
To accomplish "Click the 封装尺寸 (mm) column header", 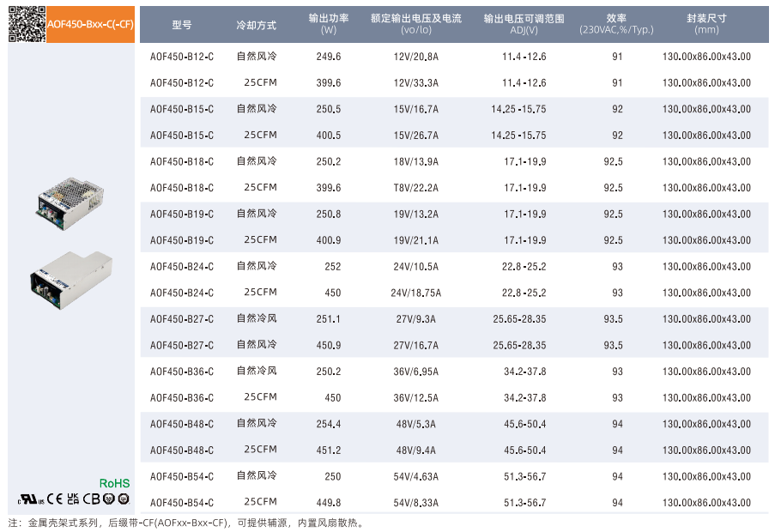I will [x=706, y=24].
